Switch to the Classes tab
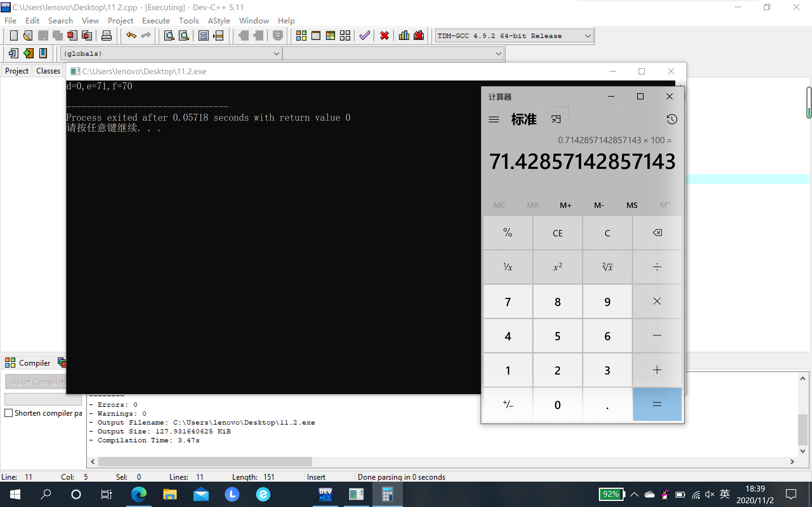This screenshot has height=507, width=812. (x=48, y=71)
